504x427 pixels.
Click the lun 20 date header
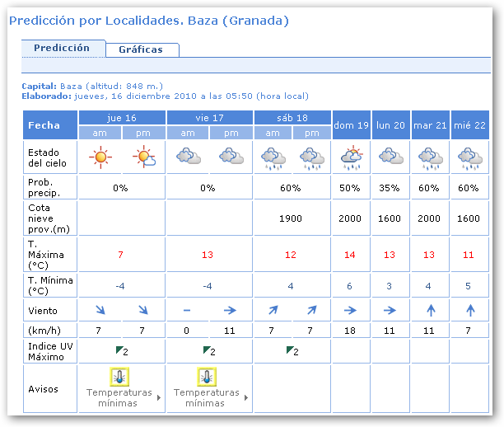pos(390,125)
